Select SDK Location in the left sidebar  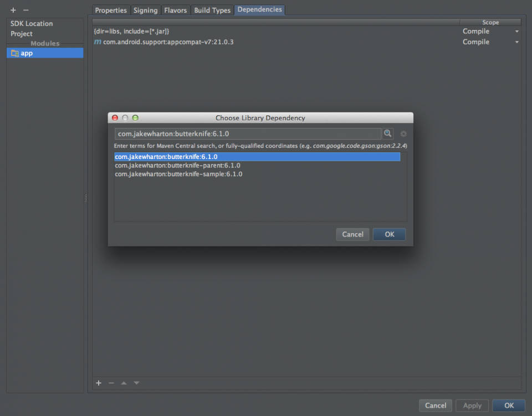pos(30,23)
